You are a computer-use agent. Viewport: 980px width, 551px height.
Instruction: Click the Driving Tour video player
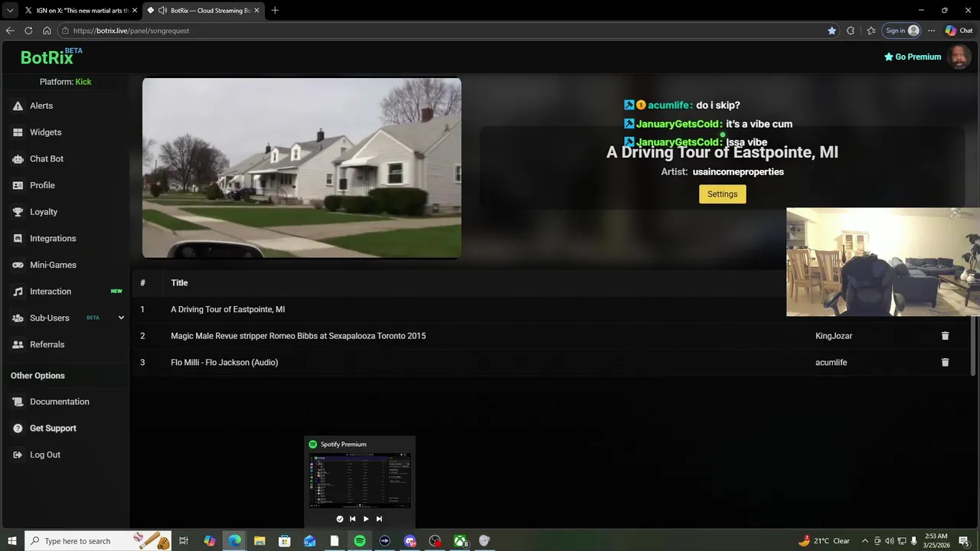pyautogui.click(x=302, y=168)
